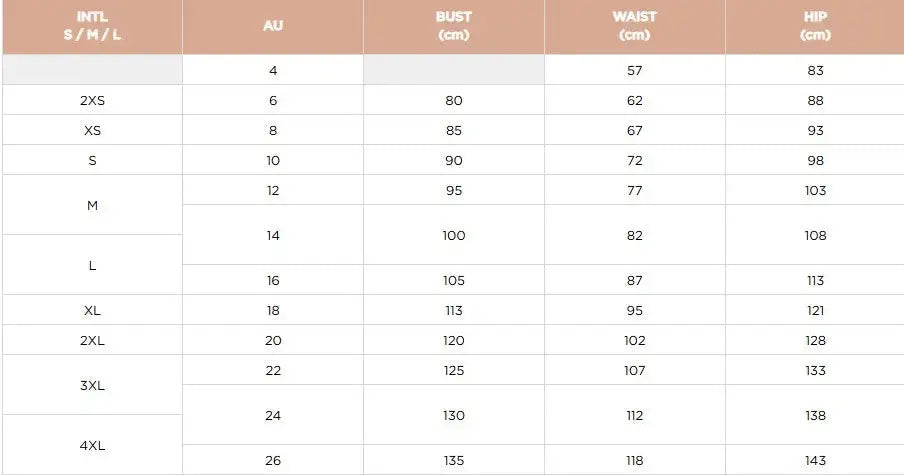Click the XS size label
The width and height of the screenshot is (904, 475).
pos(92,130)
